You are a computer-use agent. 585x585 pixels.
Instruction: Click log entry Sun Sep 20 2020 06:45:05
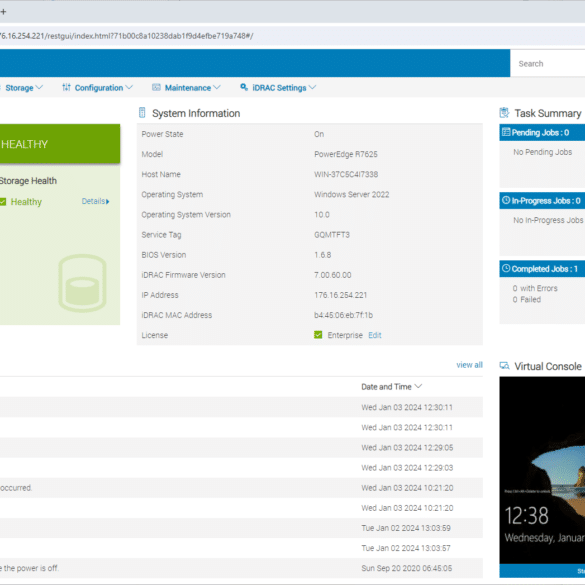(407, 568)
